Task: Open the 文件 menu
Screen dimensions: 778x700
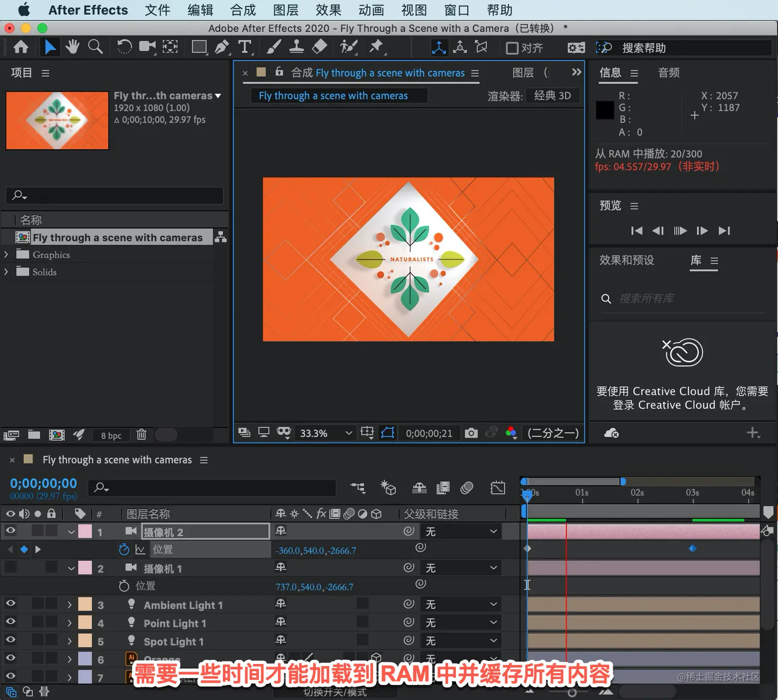Action: tap(157, 10)
